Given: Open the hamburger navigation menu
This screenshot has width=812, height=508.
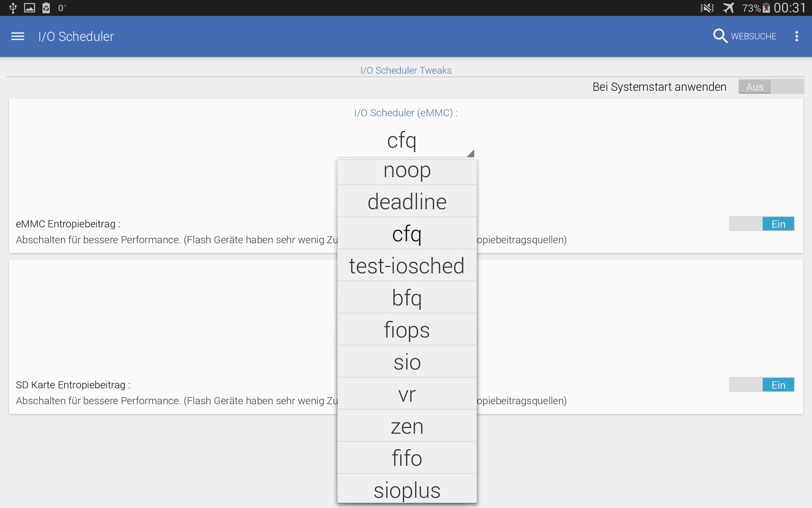Looking at the screenshot, I should click(18, 36).
